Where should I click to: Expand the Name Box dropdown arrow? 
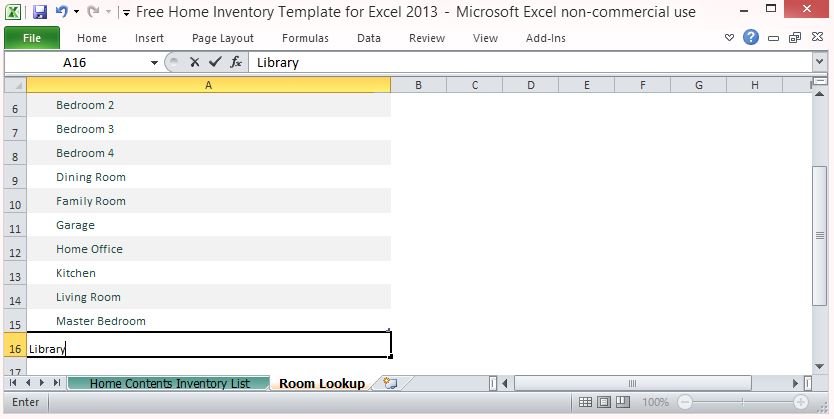[x=154, y=63]
